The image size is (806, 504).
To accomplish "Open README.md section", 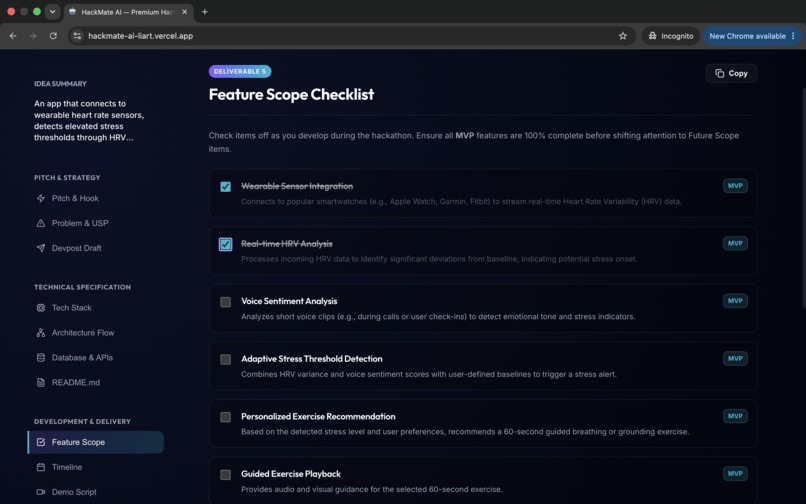I will [x=96, y=382].
